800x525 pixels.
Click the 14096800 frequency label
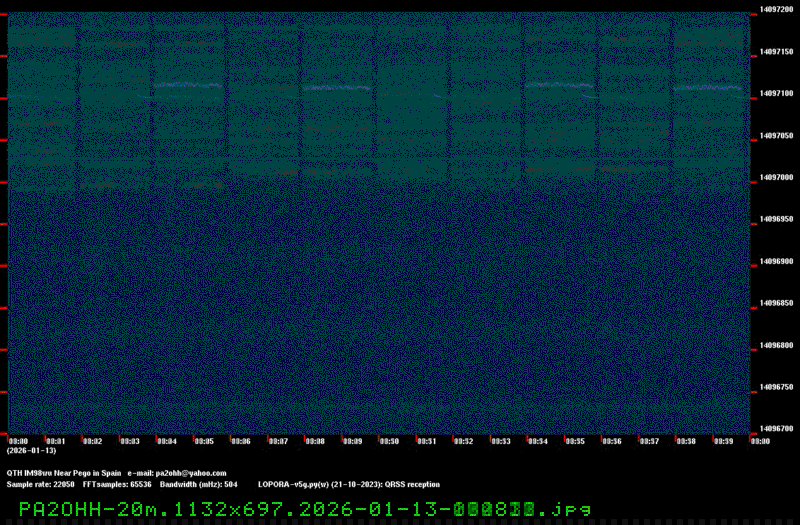[775, 345]
